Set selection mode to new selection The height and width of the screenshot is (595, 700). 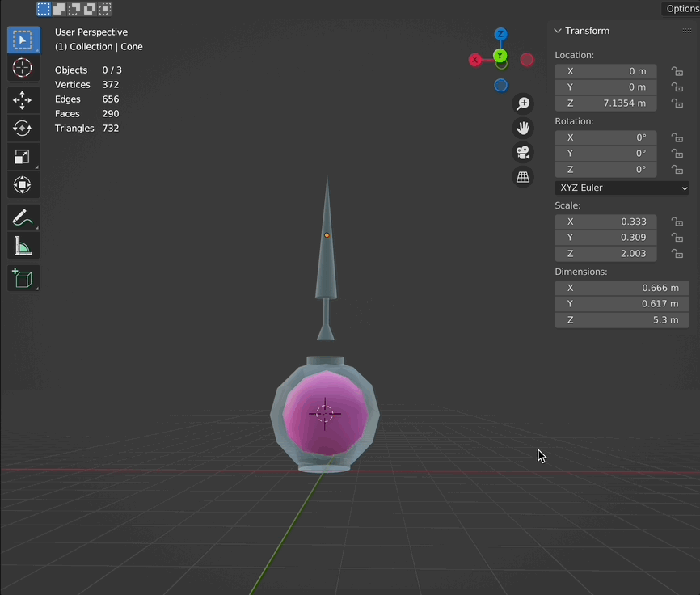coord(44,9)
